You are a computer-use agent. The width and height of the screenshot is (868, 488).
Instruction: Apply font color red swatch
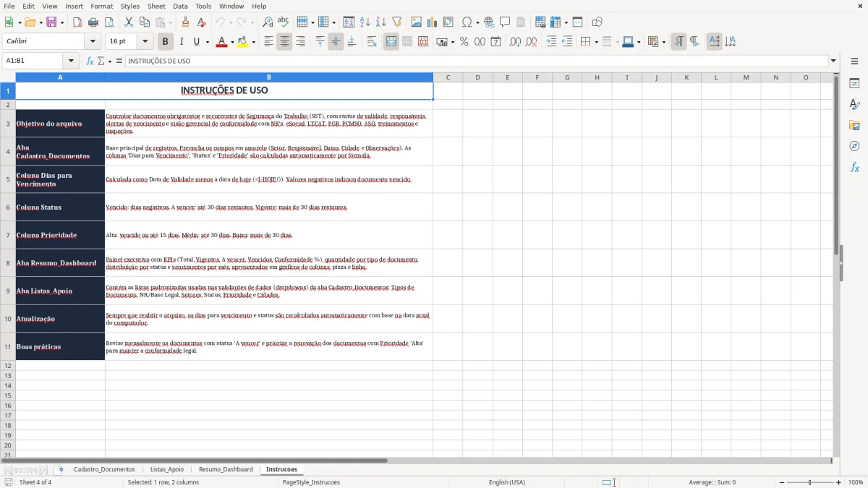[x=221, y=42]
